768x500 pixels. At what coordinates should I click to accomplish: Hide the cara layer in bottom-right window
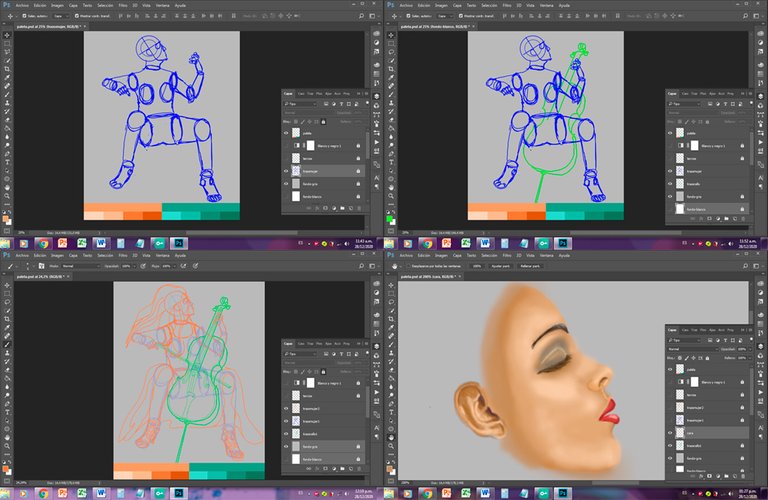pyautogui.click(x=670, y=433)
